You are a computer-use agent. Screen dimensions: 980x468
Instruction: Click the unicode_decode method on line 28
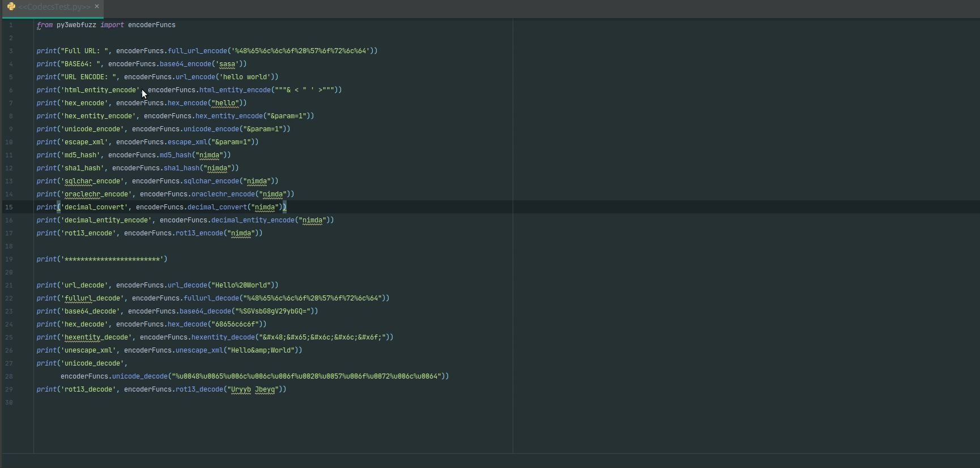click(140, 376)
